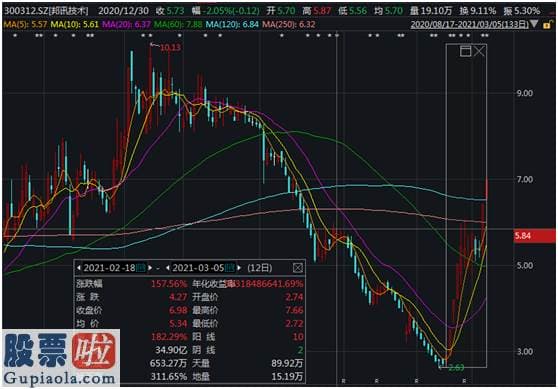Click the end date field 2021-03-05

pos(198,268)
